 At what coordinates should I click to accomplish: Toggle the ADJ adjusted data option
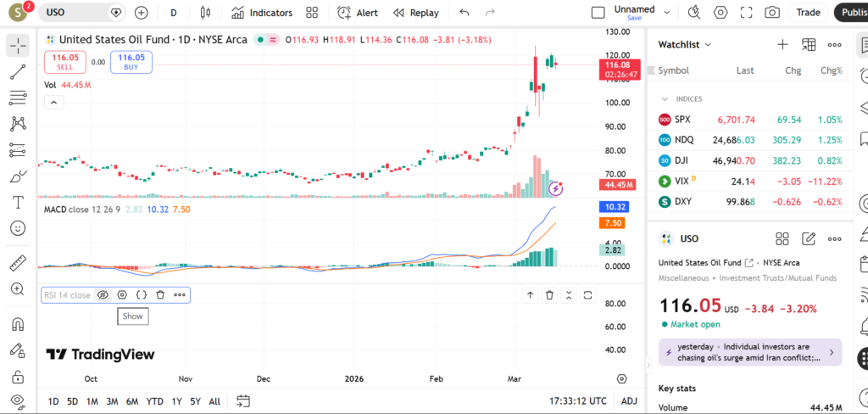point(629,401)
